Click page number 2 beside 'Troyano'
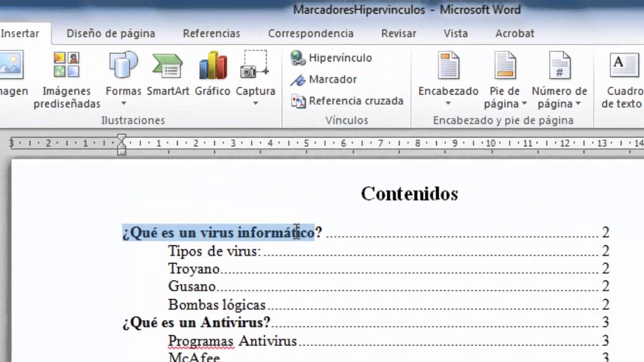This screenshot has width=644, height=362. coord(606,269)
